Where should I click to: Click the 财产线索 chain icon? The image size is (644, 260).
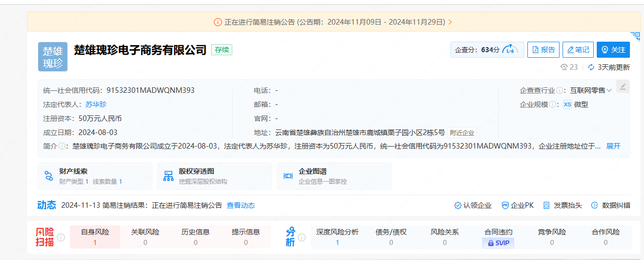(49, 176)
